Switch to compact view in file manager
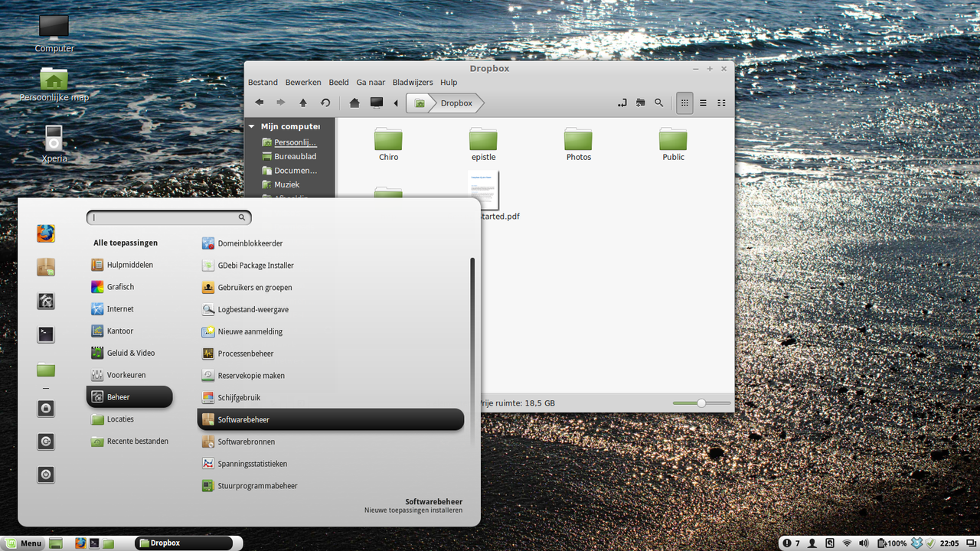 click(721, 103)
